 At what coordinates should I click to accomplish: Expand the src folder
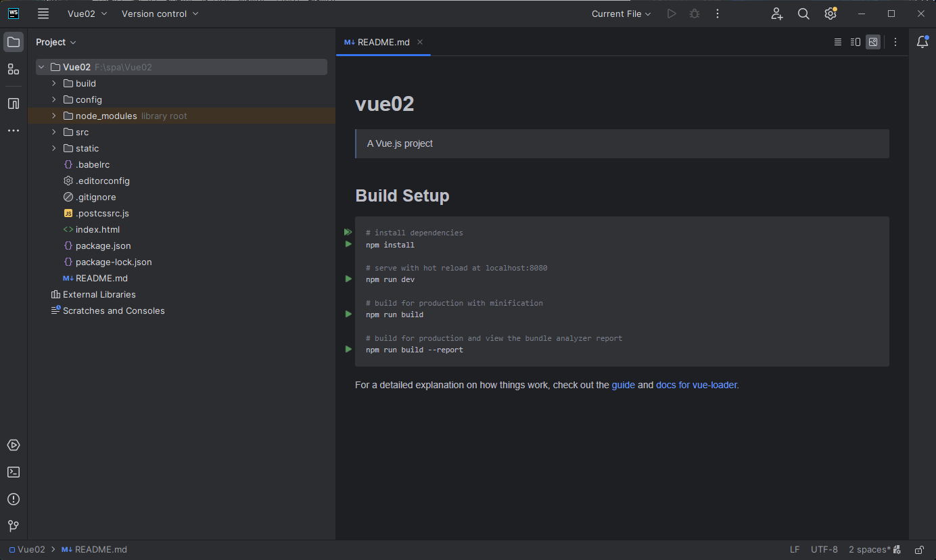click(54, 132)
